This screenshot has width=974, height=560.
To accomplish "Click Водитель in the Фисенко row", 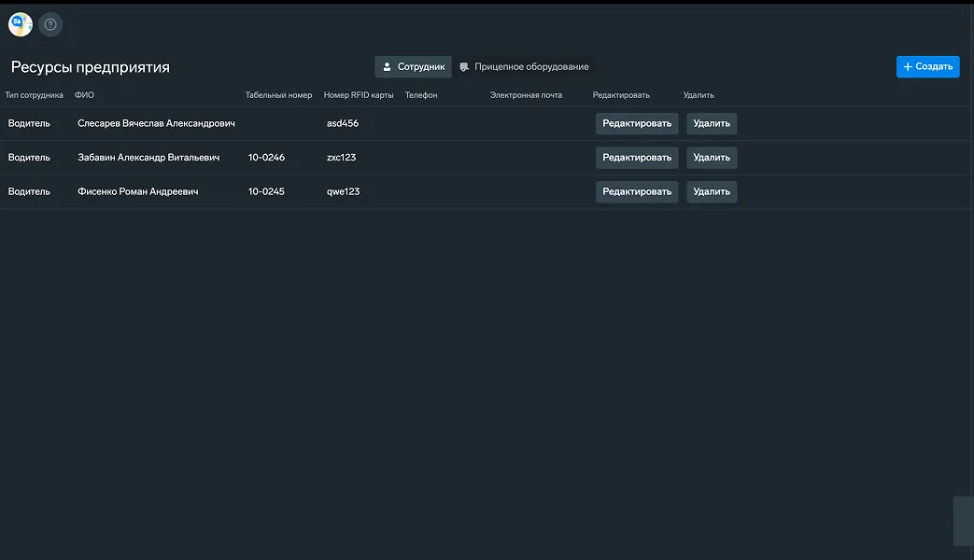I will (x=29, y=192).
